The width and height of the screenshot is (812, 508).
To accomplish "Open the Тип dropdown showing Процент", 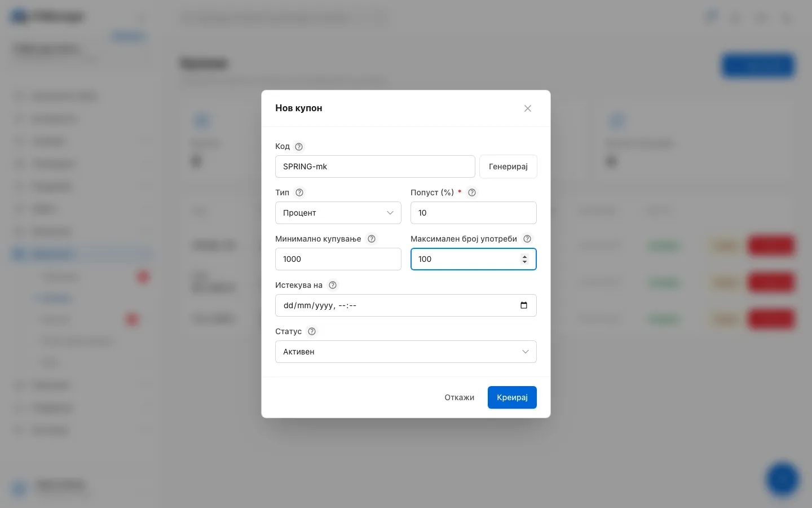I will (338, 213).
